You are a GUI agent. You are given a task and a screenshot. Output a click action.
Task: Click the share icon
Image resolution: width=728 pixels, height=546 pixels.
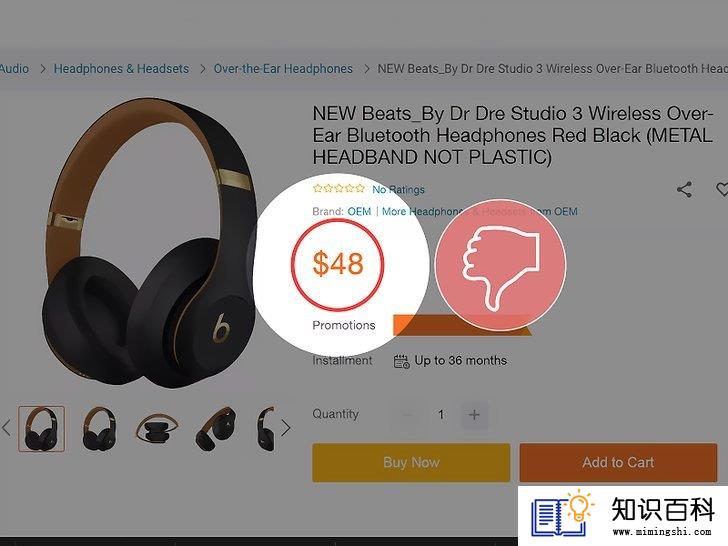pos(684,189)
